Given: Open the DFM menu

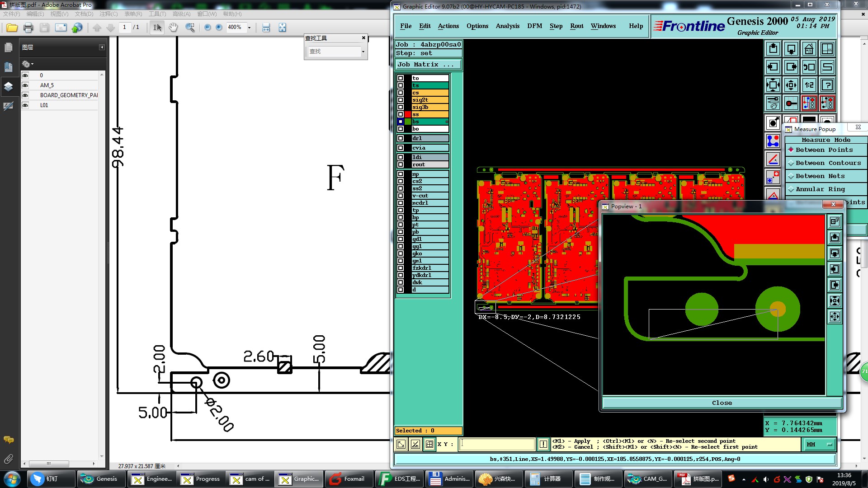Looking at the screenshot, I should [534, 26].
